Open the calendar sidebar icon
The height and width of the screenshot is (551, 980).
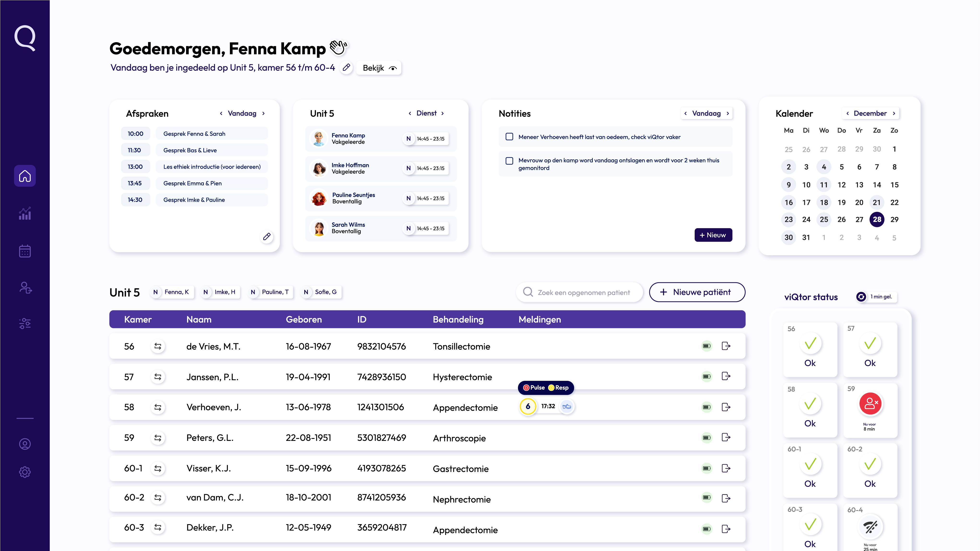(x=25, y=251)
